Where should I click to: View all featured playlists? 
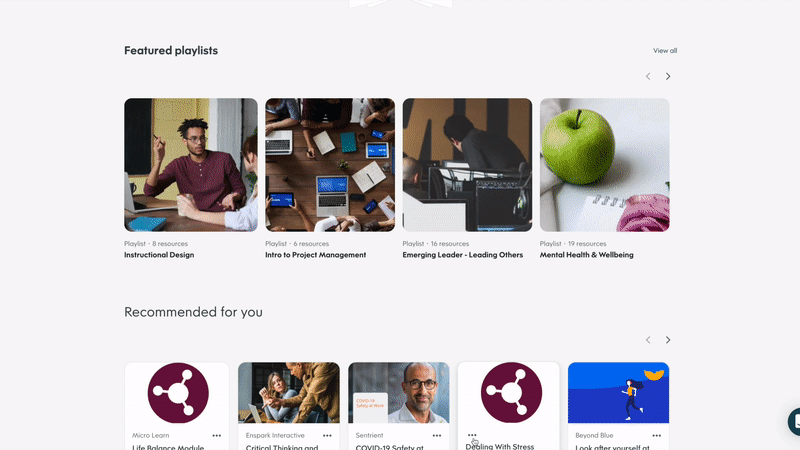click(665, 51)
